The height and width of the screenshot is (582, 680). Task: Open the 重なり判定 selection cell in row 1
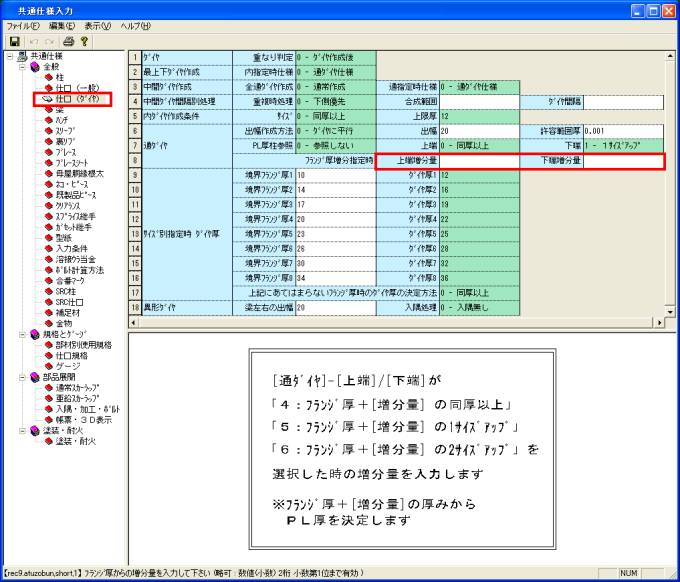pos(336,58)
